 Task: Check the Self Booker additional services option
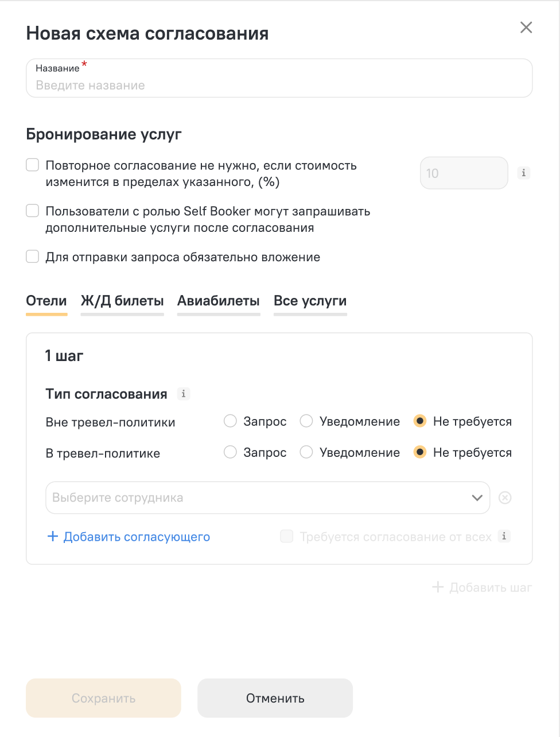click(x=32, y=211)
